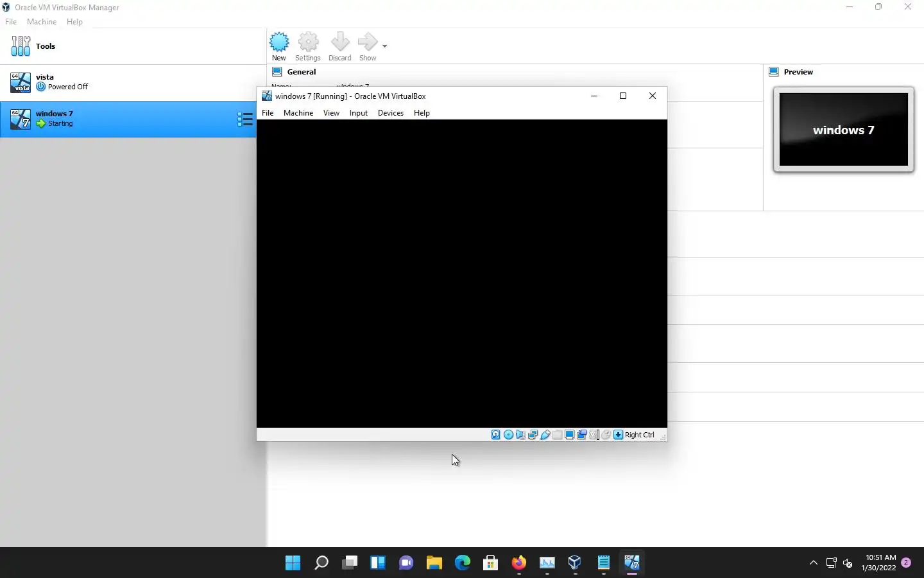This screenshot has width=924, height=578.
Task: Open Microsoft Store from taskbar
Action: point(490,563)
